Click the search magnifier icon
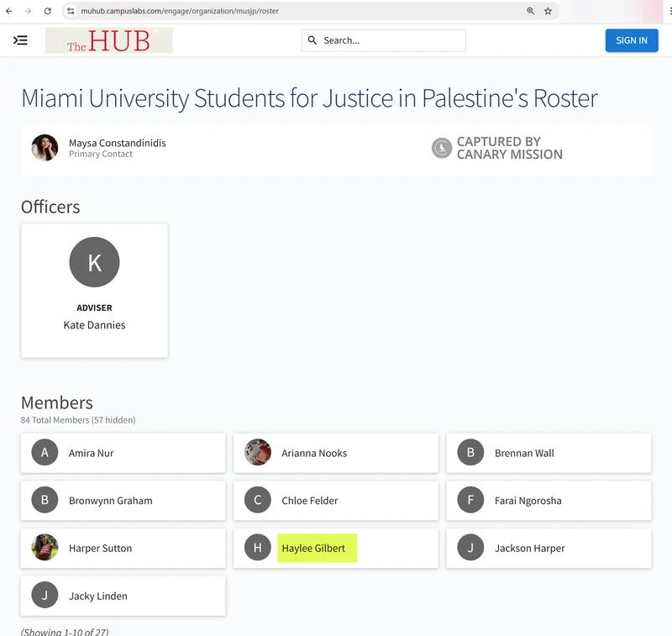The width and height of the screenshot is (672, 636). pyautogui.click(x=312, y=40)
